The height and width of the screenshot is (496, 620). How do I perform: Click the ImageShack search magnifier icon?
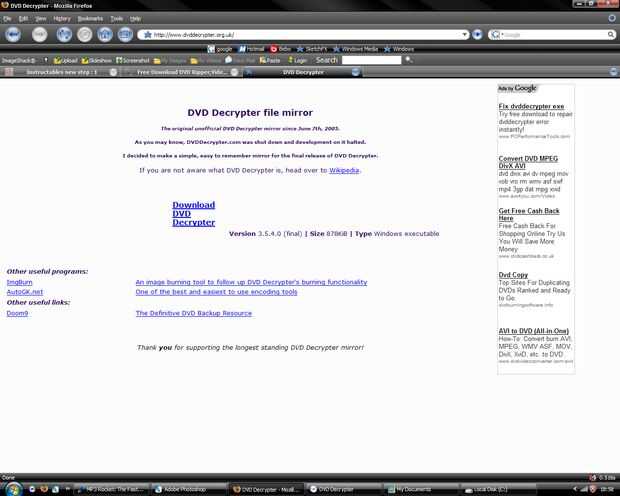point(409,60)
